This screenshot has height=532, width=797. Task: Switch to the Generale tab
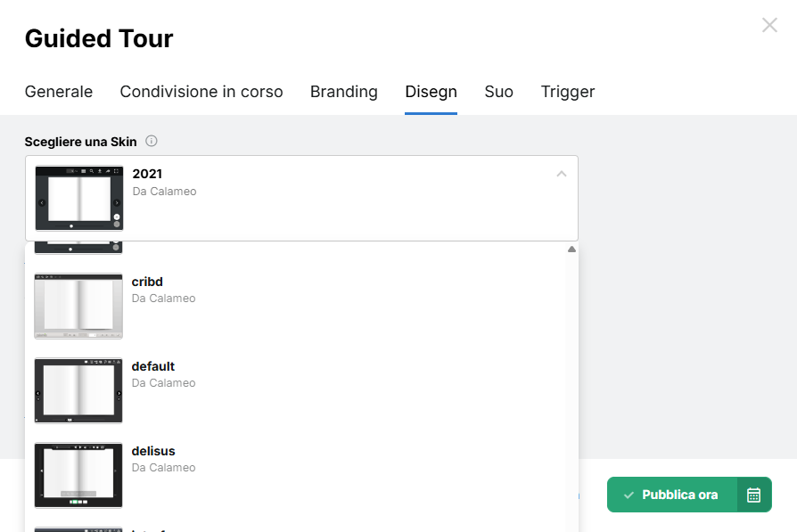click(59, 92)
